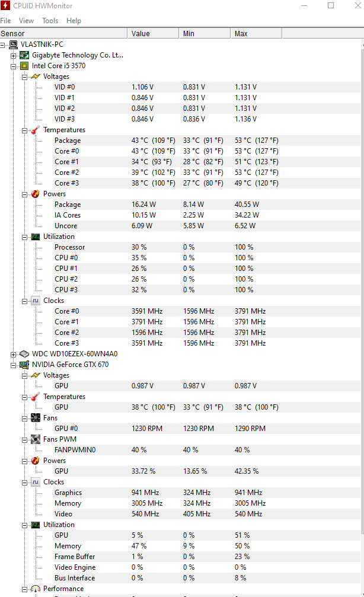Expand the WDC WD10EZEX hard drive node
The image size is (364, 597).
pos(14,354)
